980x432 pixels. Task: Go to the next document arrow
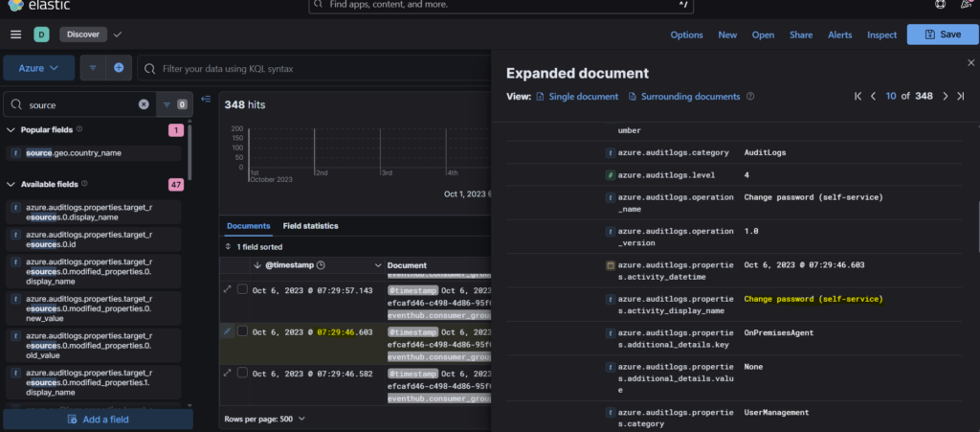pos(946,96)
